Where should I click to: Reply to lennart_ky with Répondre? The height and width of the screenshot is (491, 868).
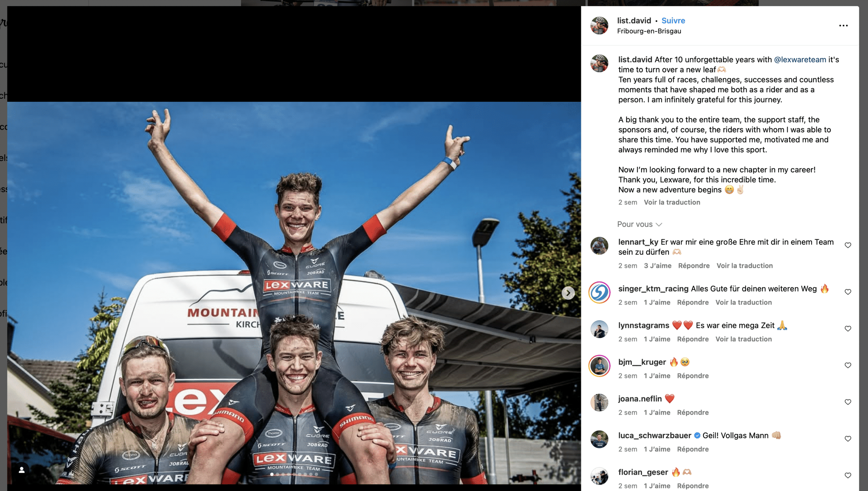pos(694,266)
